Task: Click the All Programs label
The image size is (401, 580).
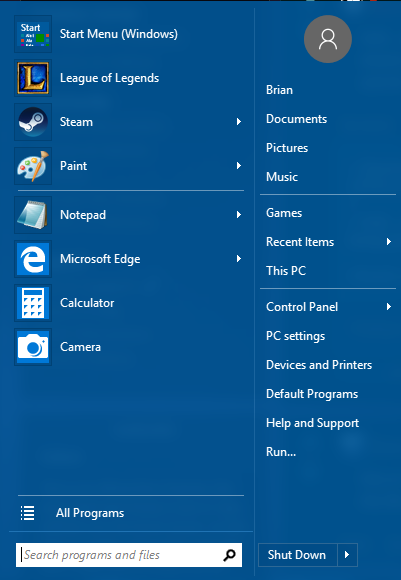Action: pos(90,513)
